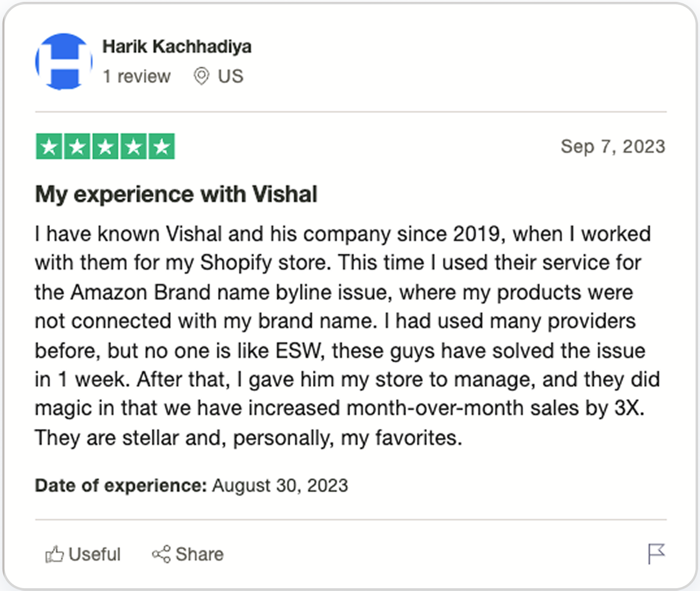Click the US location label
Image resolution: width=700 pixels, height=591 pixels.
point(231,76)
